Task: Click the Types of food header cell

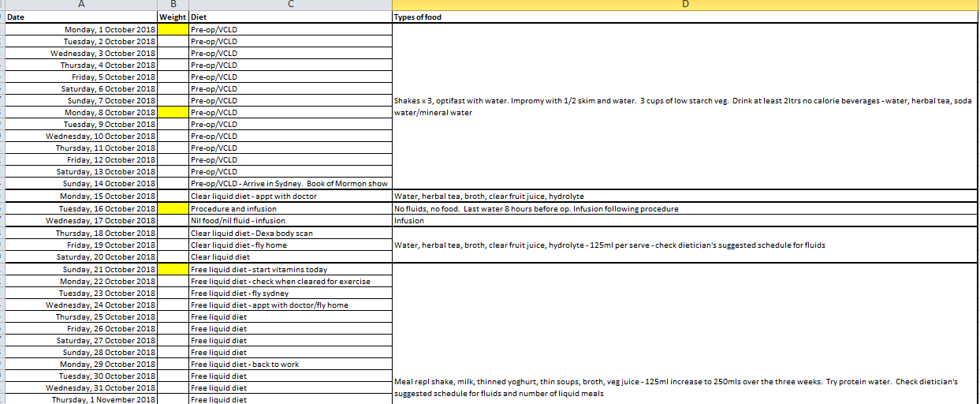Action: pyautogui.click(x=684, y=17)
